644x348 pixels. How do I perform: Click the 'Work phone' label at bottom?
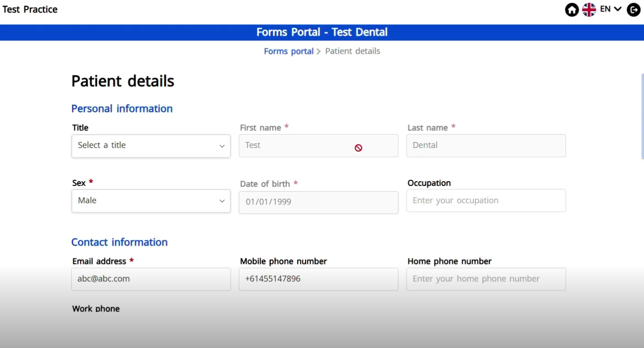96,308
